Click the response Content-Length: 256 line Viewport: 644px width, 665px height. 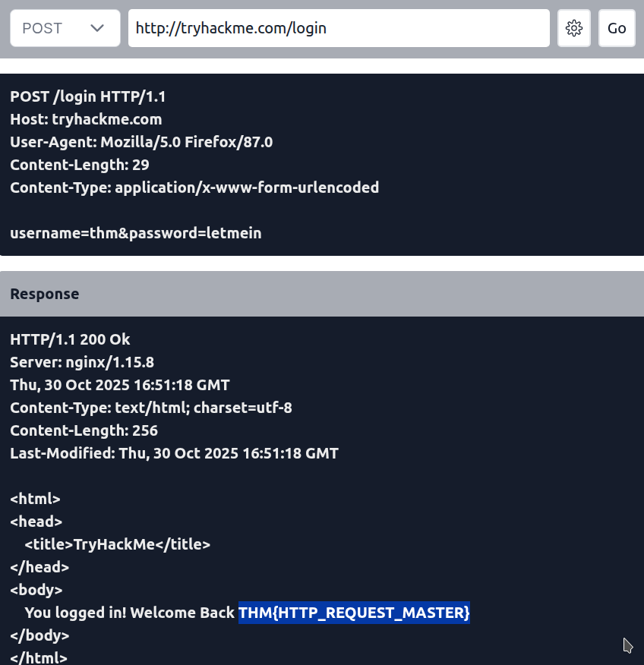click(x=84, y=430)
